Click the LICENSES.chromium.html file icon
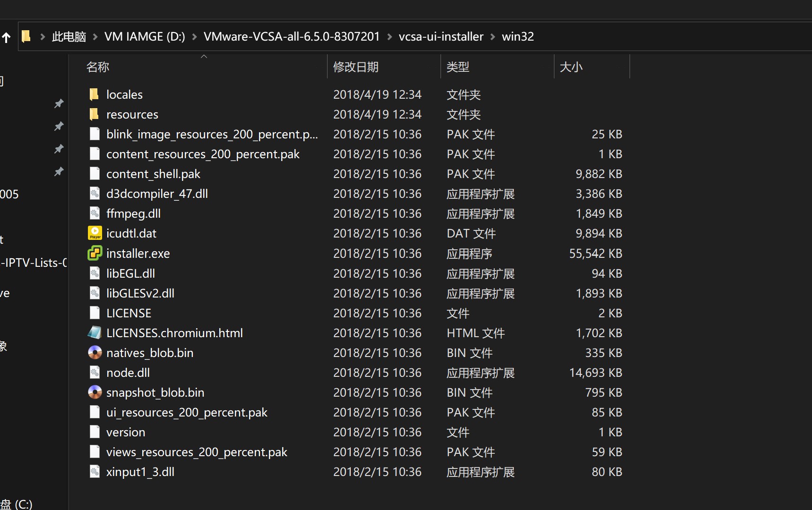The width and height of the screenshot is (812, 510). tap(95, 333)
